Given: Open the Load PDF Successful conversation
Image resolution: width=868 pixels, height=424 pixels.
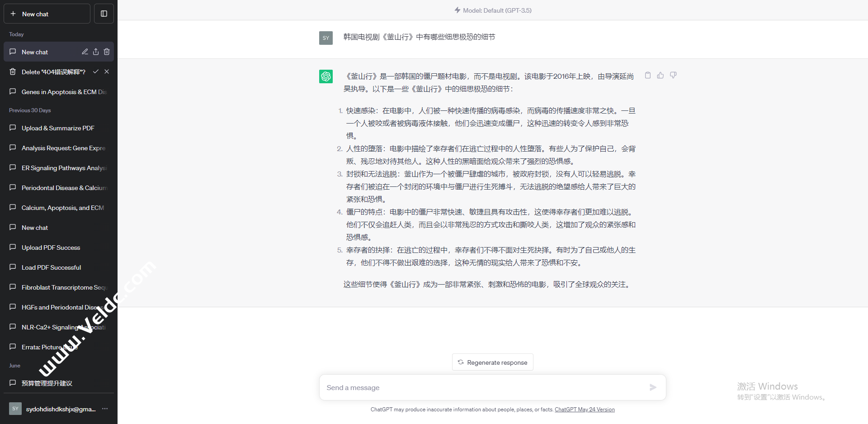Looking at the screenshot, I should 52,267.
